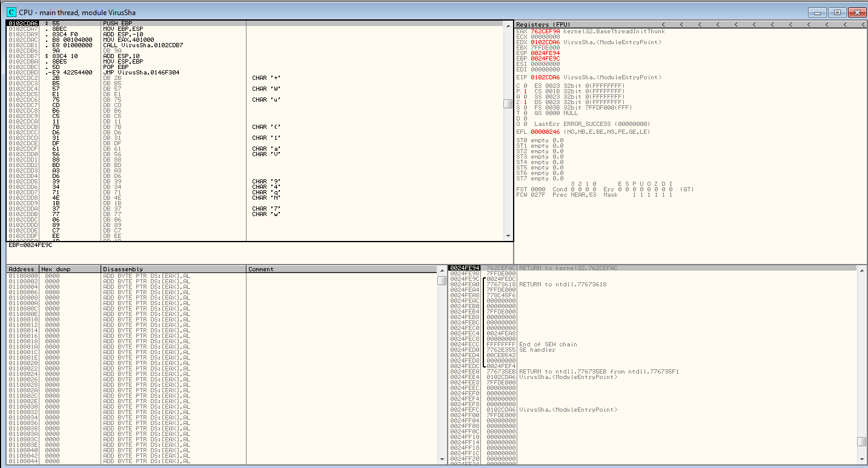Screen dimensions: 868x468
Task: Click the 'Registers (FPU)' header bar
Action: (x=691, y=24)
